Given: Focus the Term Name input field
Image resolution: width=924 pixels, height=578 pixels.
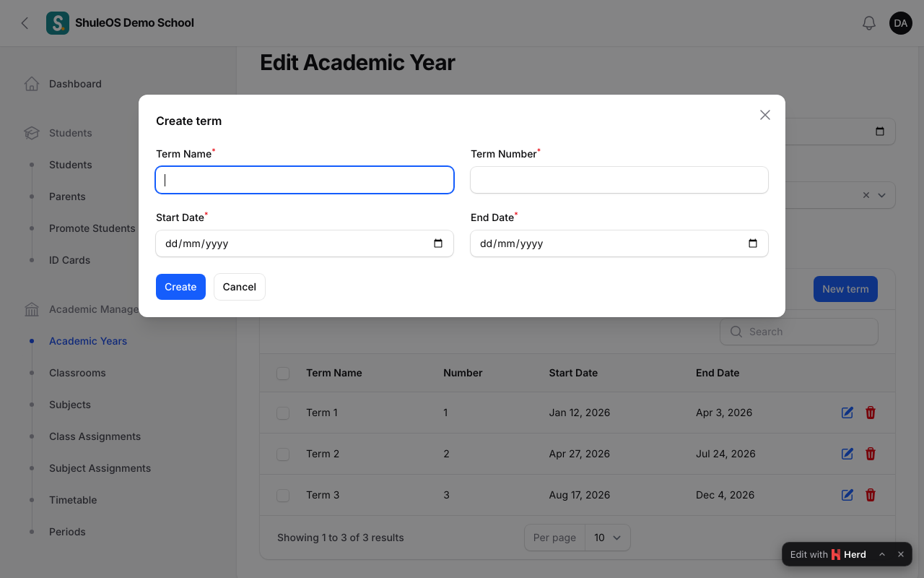Looking at the screenshot, I should tap(305, 180).
